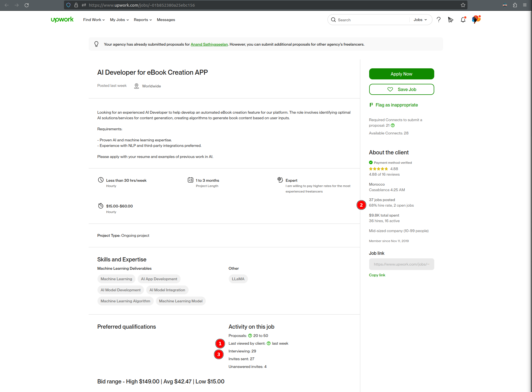The height and width of the screenshot is (392, 532).
Task: Click the hourly rate timer icon
Action: 101,206
